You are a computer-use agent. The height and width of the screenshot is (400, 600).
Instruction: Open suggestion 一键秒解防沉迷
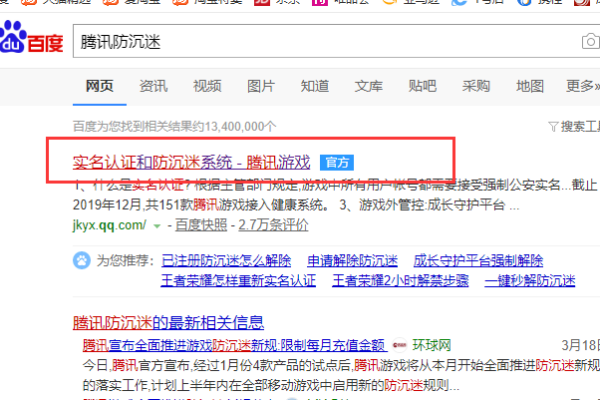530,280
